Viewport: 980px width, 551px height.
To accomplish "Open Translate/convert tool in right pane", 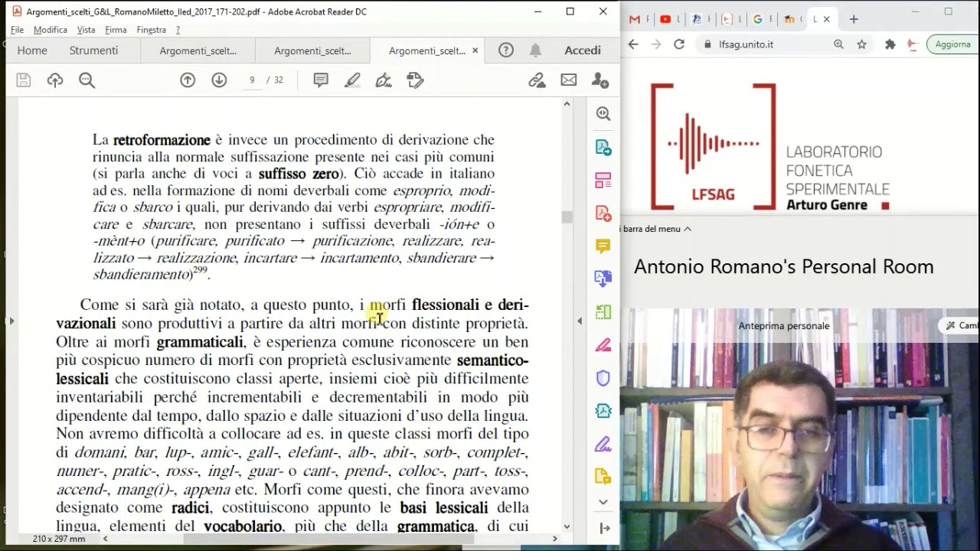I will tap(603, 279).
